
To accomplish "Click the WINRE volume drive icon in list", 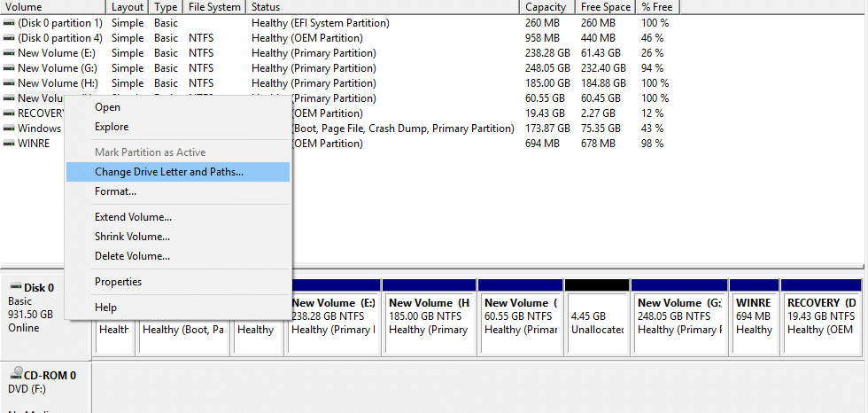I will [x=9, y=144].
